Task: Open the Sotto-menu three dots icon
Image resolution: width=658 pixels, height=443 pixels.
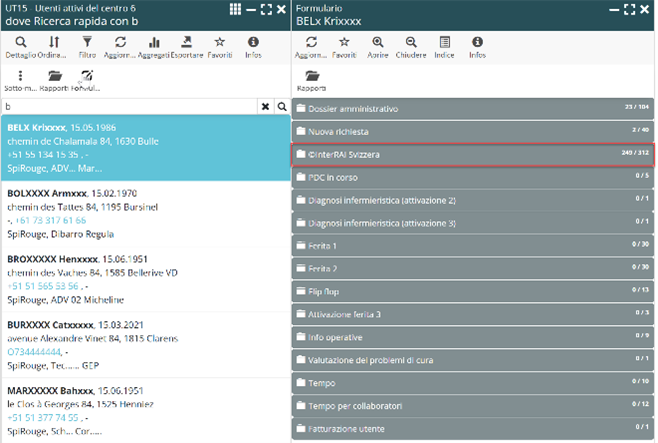Action: pos(20,76)
